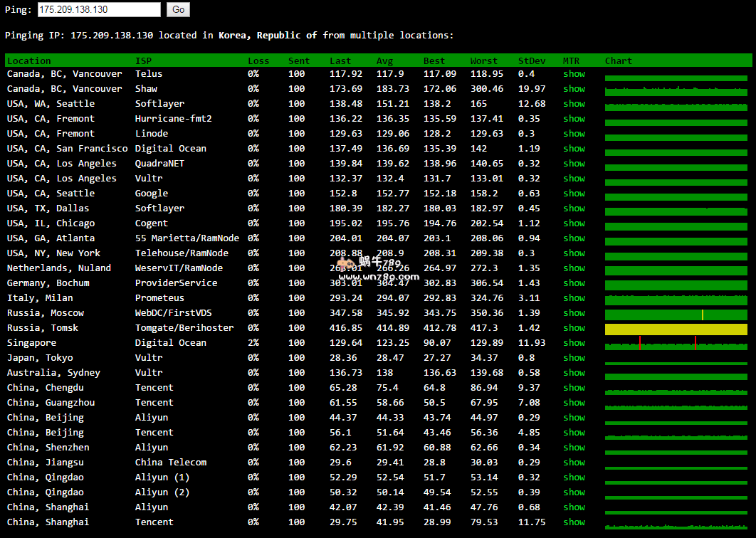Click show link for Japan Tokyo Vultr

(x=574, y=358)
